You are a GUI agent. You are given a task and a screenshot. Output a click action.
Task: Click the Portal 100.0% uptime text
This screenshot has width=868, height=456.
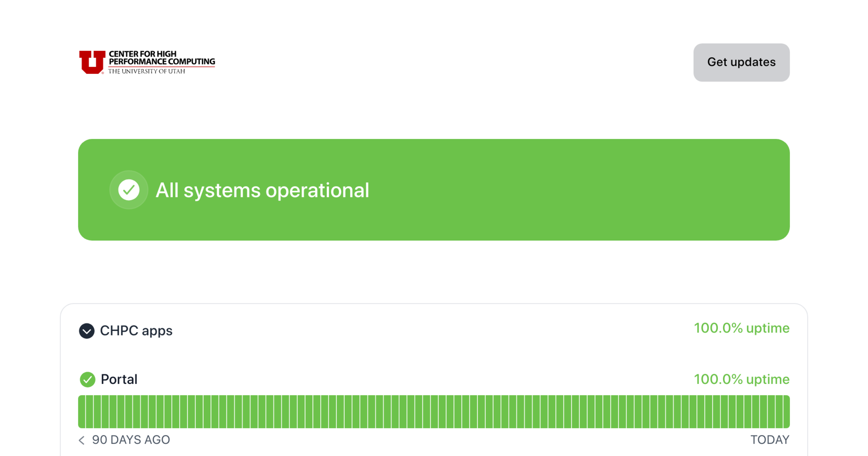[x=742, y=379]
